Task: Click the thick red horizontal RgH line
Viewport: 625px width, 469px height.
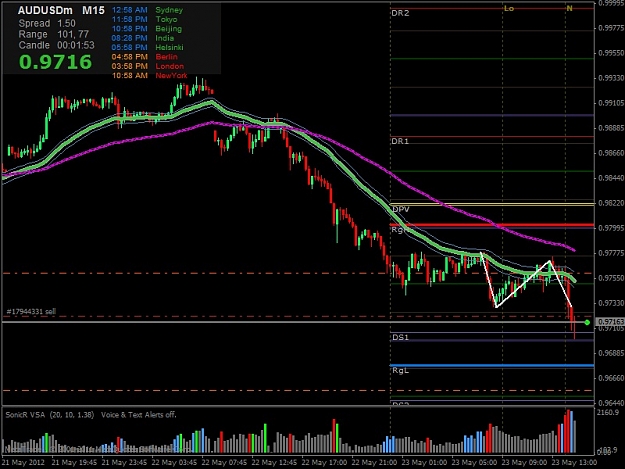Action: pos(492,225)
